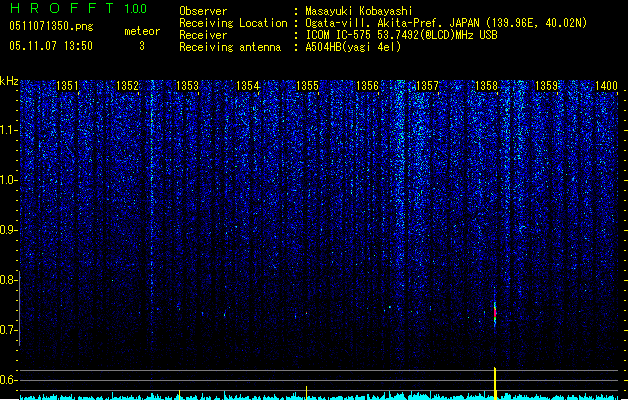Click the 0.8 kHz axis label
Viewport: 629px width, 400px height.
pyautogui.click(x=8, y=280)
